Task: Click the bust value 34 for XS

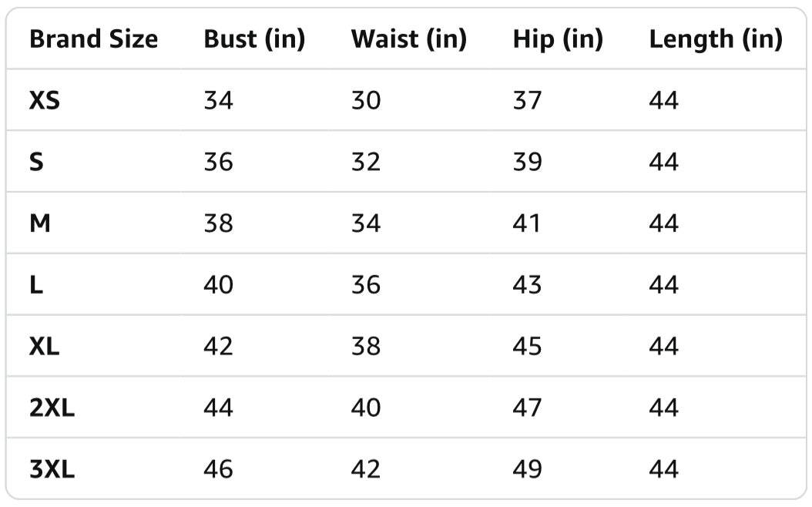Action: pyautogui.click(x=219, y=100)
